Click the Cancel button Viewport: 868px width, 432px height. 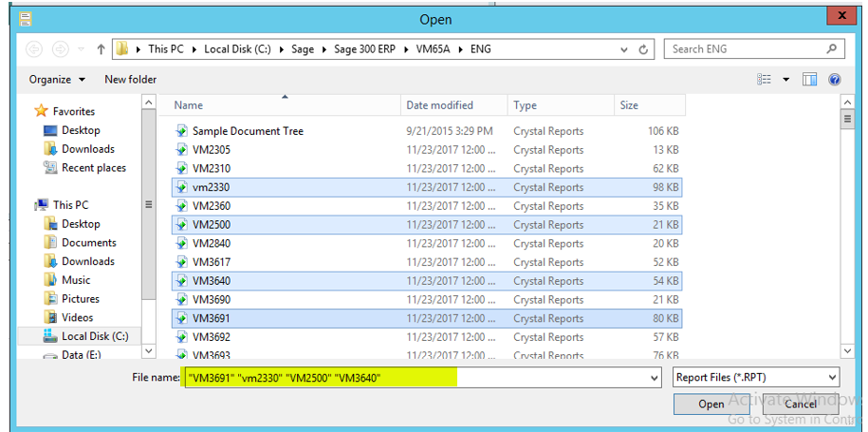pos(800,404)
